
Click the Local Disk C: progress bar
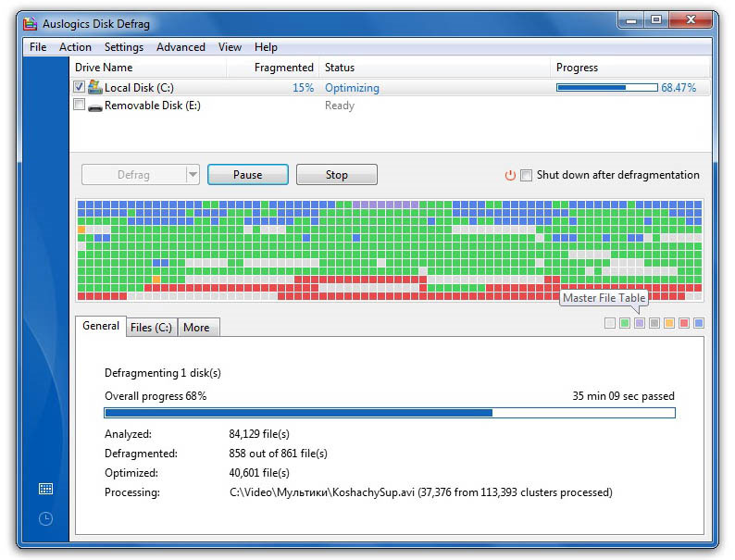pos(607,88)
